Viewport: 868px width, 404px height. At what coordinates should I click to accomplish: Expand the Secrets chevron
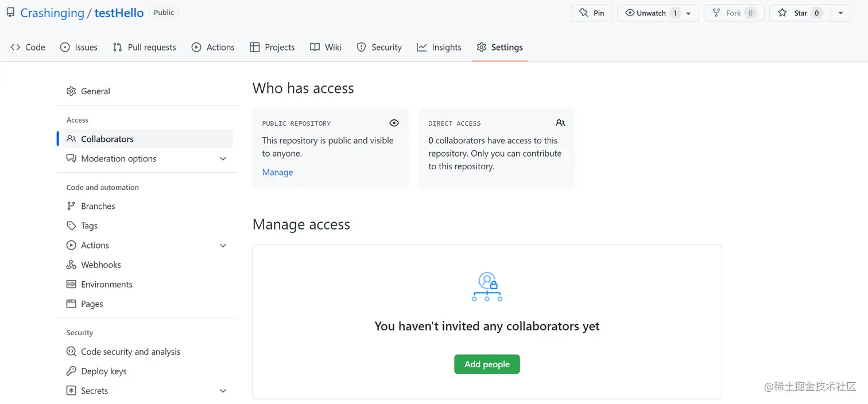[223, 391]
